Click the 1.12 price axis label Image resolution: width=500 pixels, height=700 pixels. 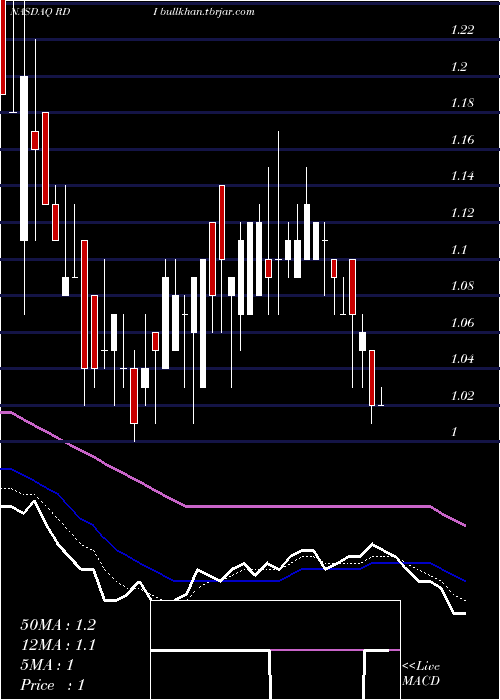(x=462, y=213)
